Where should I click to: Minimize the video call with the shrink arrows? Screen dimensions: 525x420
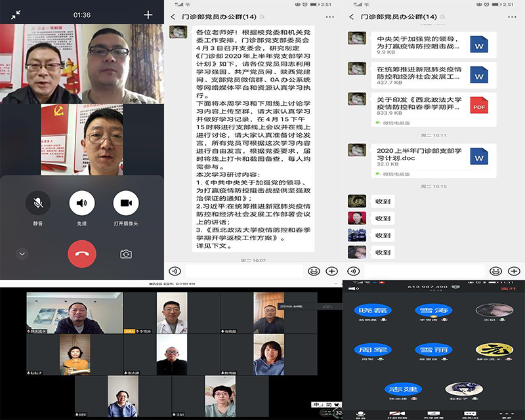point(15,14)
